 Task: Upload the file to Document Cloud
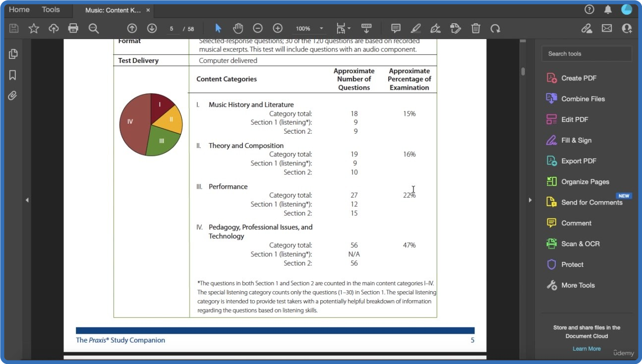pyautogui.click(x=54, y=28)
